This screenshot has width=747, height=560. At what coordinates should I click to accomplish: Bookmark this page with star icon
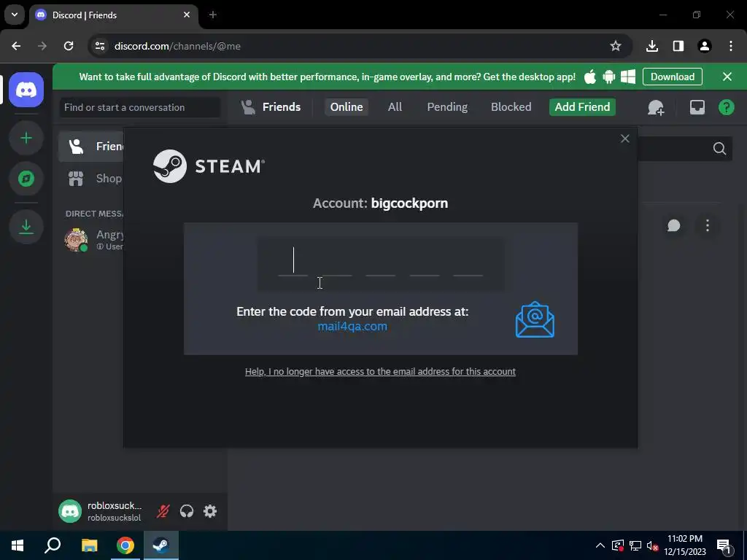tap(616, 46)
